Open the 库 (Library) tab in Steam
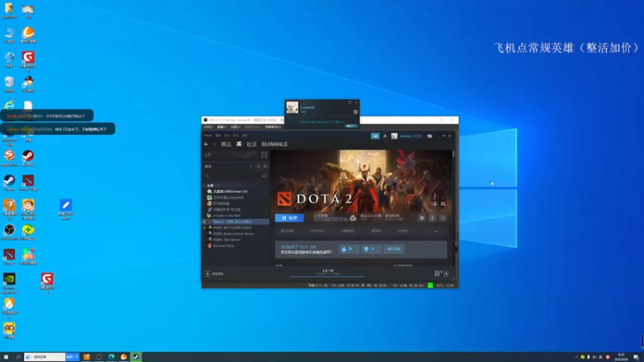Image resolution: width=644 pixels, height=362 pixels. tap(239, 145)
